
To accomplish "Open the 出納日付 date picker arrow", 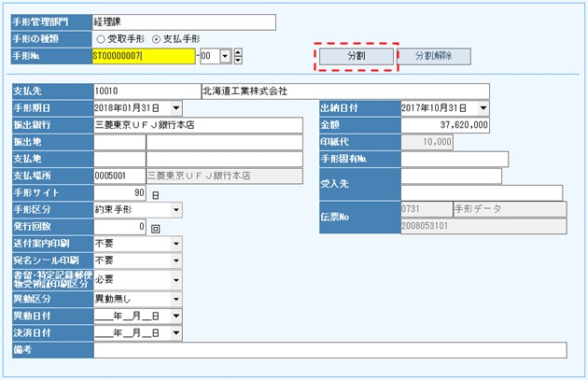I will 483,108.
